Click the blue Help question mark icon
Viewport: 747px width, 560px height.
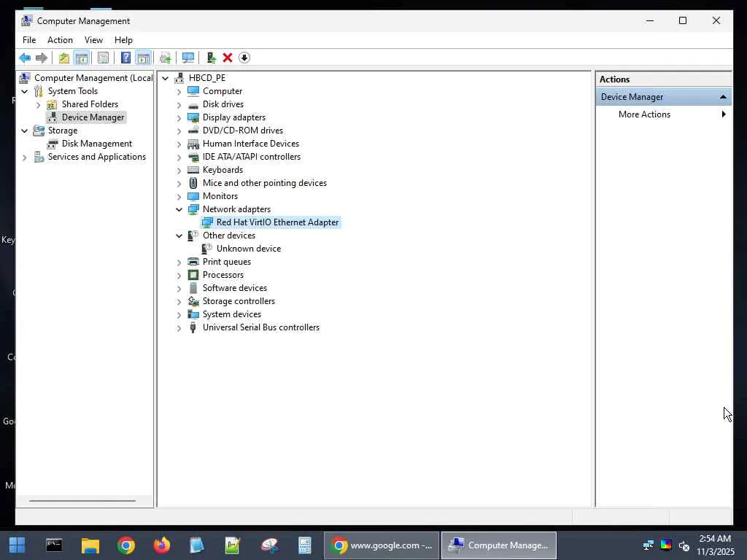(x=125, y=58)
